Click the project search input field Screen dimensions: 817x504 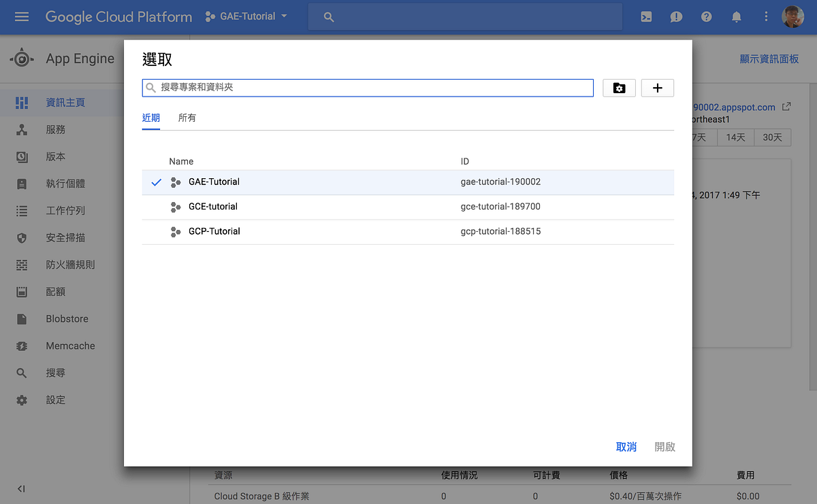click(x=367, y=87)
